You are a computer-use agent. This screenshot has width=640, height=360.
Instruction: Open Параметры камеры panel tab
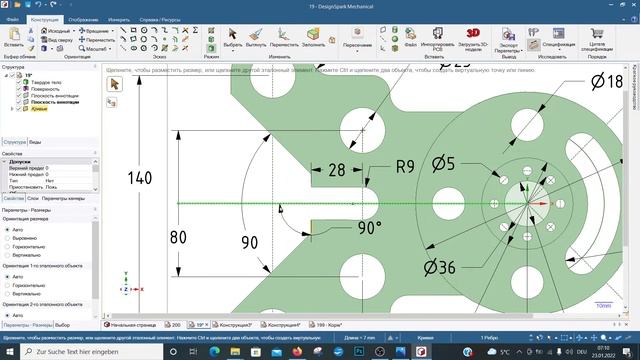point(63,198)
